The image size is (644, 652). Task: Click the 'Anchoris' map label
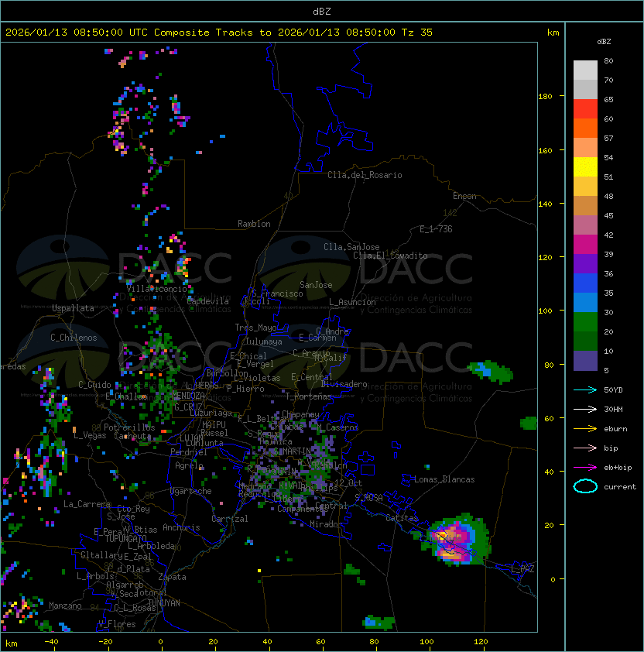[181, 527]
